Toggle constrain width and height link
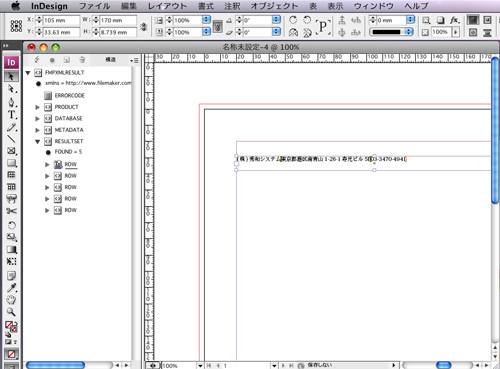 144,26
